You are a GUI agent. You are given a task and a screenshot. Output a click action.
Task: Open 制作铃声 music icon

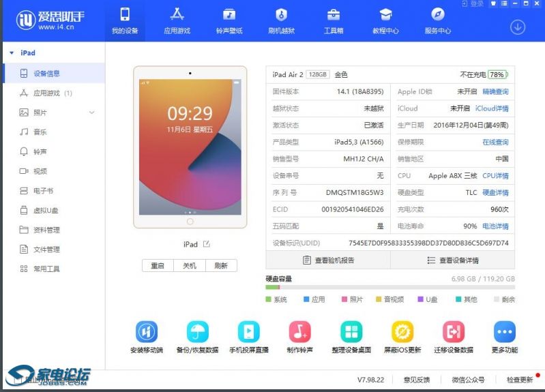coord(299,332)
